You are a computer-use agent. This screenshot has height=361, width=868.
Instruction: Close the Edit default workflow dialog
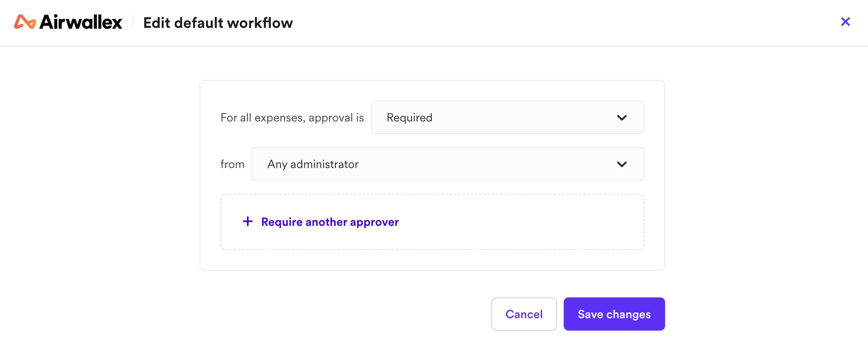(x=845, y=22)
